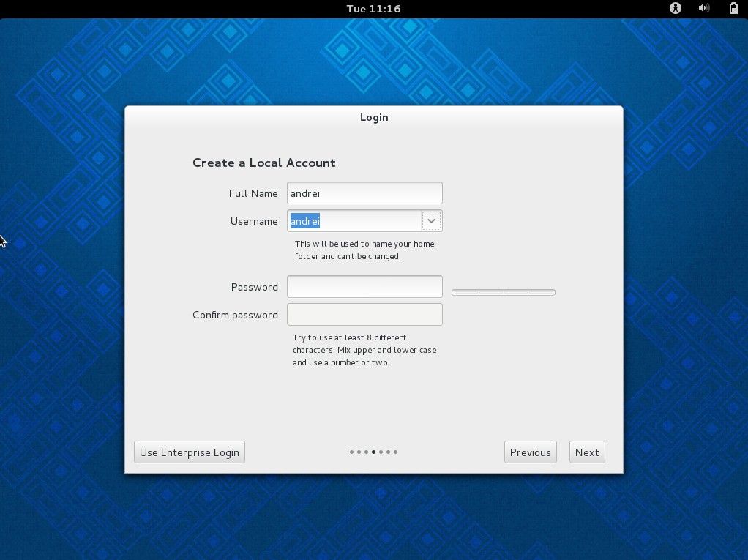Click the volume icon in top bar

click(703, 9)
